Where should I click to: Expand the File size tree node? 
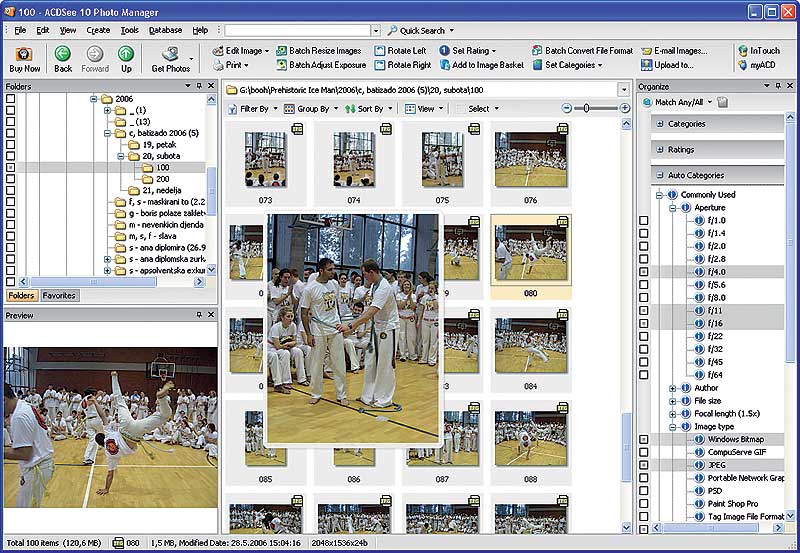672,401
